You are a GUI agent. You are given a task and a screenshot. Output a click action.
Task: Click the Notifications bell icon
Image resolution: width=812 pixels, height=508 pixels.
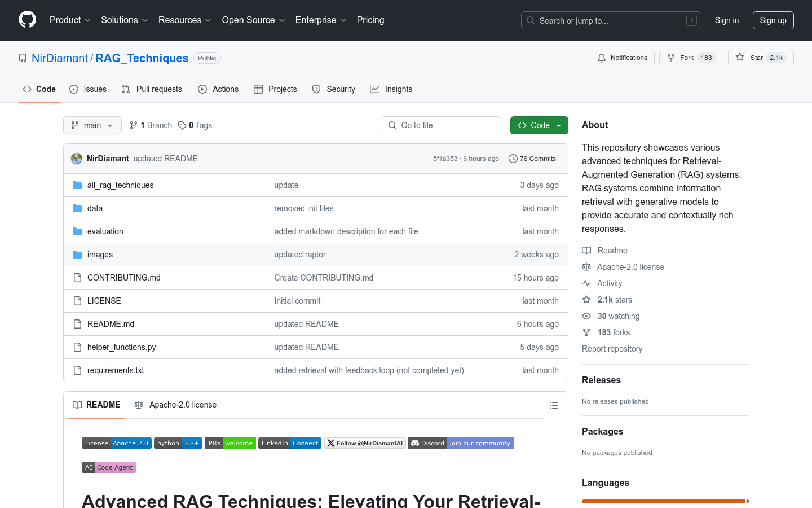tap(602, 58)
